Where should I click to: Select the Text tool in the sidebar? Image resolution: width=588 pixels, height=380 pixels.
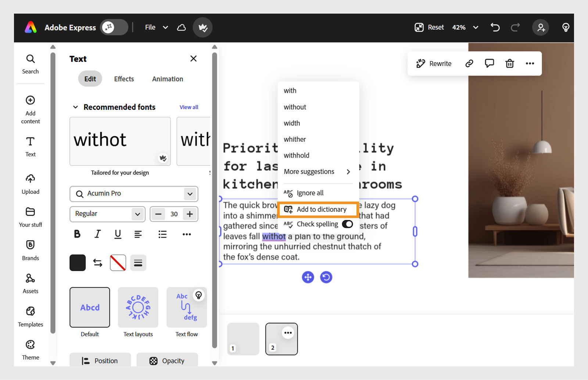30,146
